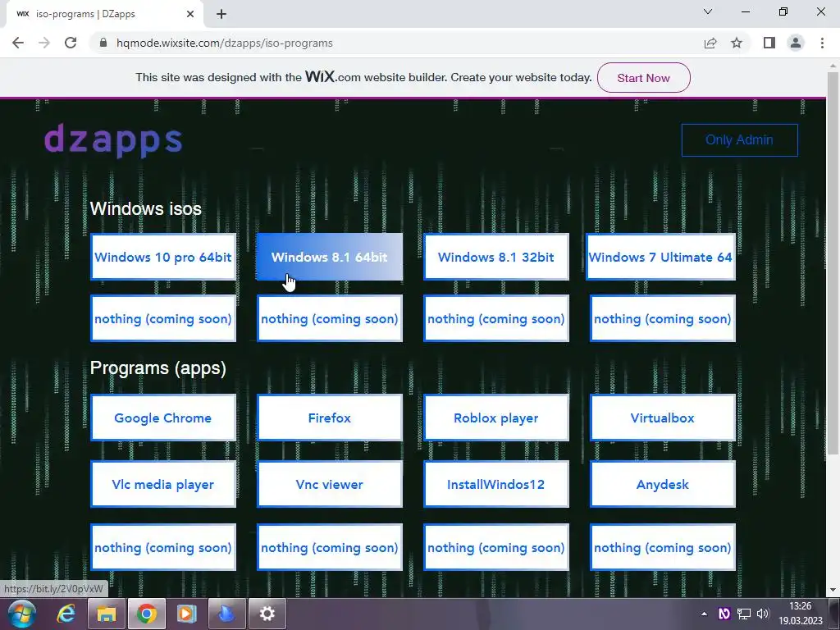Open the tab search chevron
The height and width of the screenshot is (630, 840).
(x=708, y=11)
